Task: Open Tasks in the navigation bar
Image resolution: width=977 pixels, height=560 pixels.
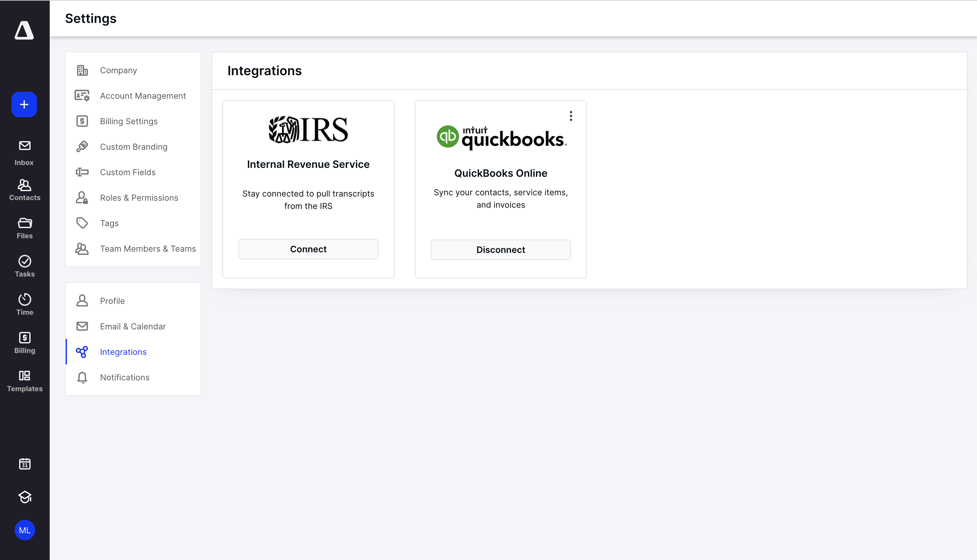Action: (x=25, y=267)
